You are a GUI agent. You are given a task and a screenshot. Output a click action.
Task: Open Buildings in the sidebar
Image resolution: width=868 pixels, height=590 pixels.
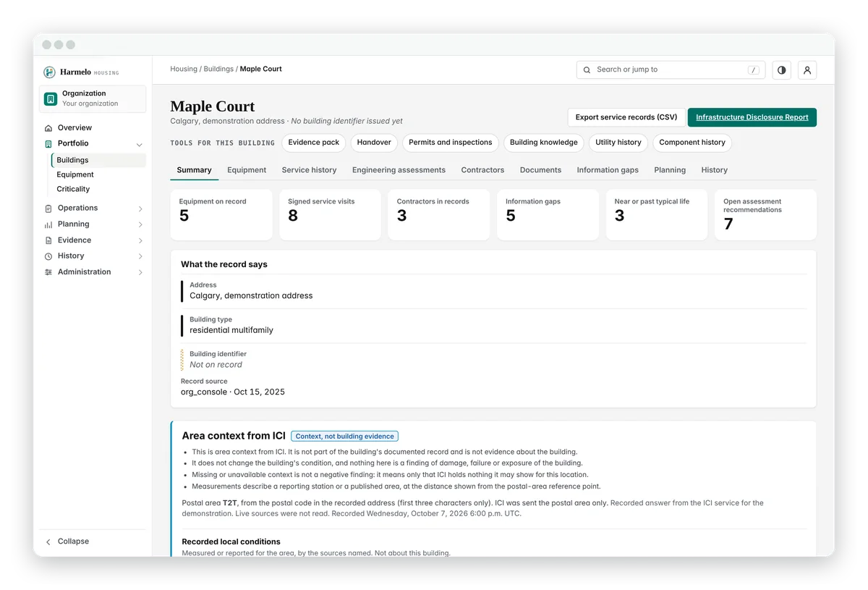[x=98, y=160]
